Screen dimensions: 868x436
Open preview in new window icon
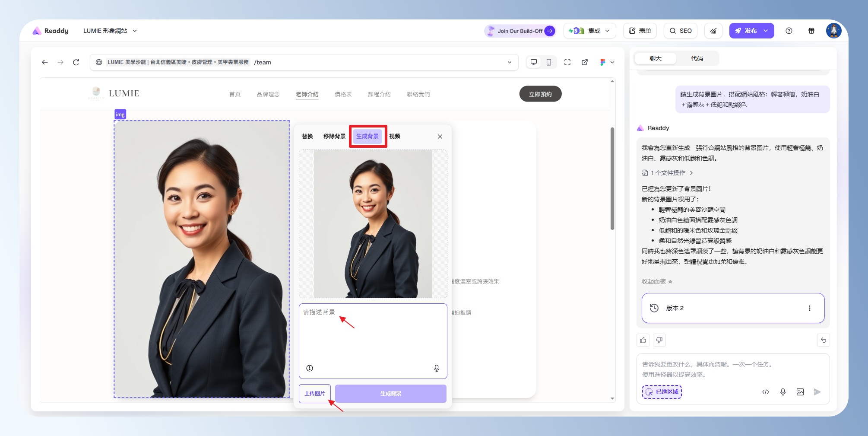pyautogui.click(x=585, y=62)
